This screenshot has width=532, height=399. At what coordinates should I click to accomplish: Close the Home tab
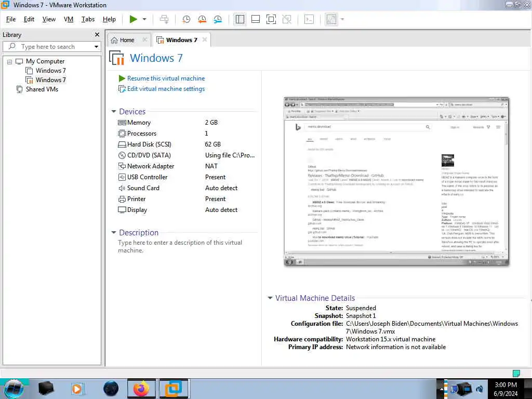[x=145, y=39]
